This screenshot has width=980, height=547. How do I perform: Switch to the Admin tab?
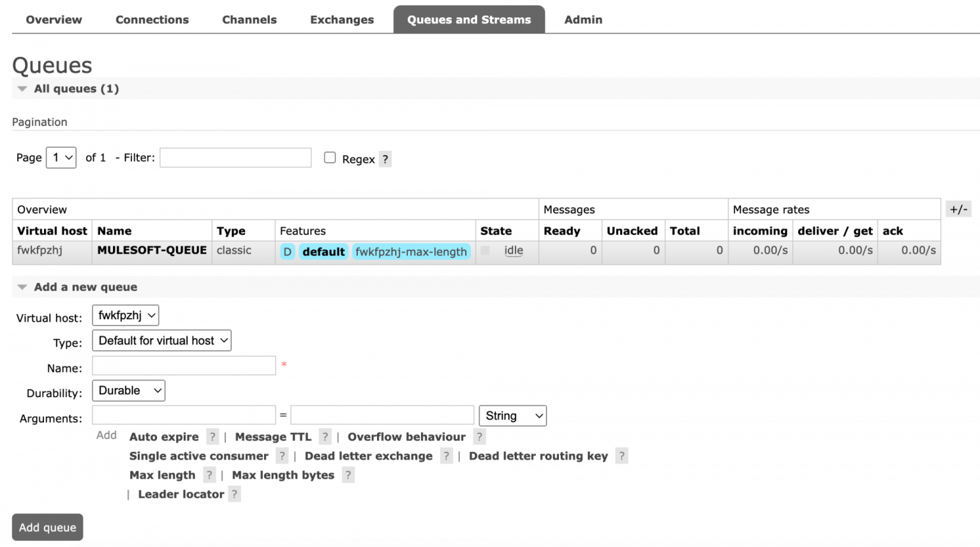583,19
